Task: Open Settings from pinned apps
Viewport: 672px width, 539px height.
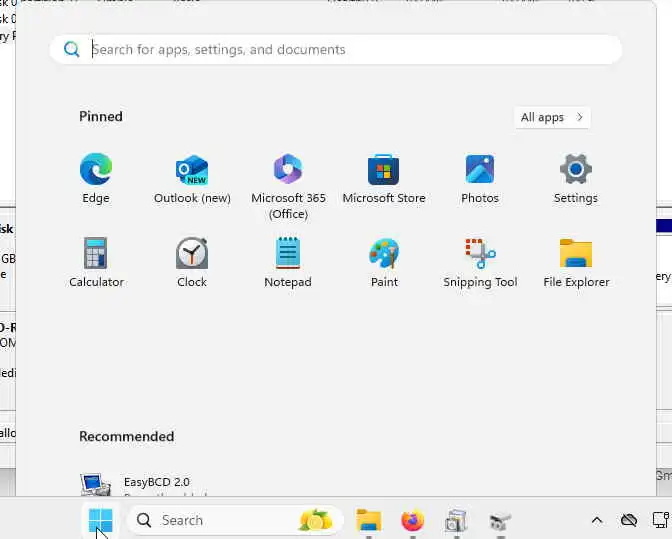Action: (x=576, y=179)
